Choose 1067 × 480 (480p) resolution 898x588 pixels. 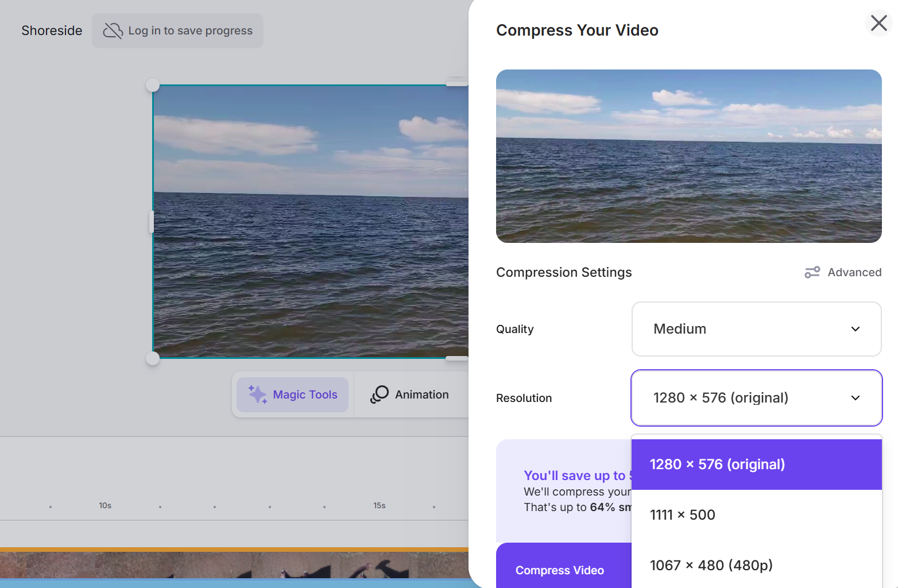click(x=711, y=566)
